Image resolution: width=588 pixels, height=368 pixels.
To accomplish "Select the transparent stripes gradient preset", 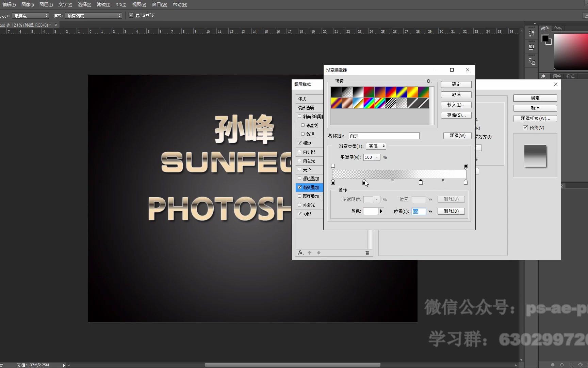I will 391,103.
